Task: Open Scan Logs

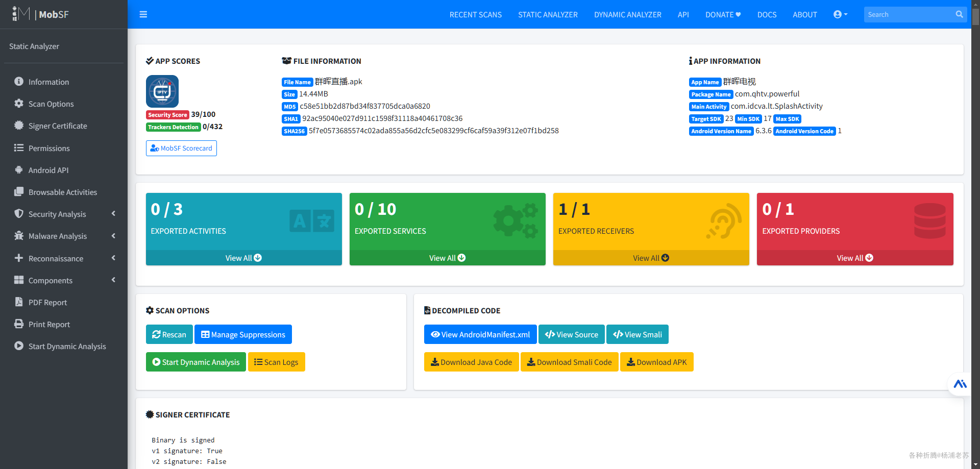Action: pyautogui.click(x=276, y=362)
